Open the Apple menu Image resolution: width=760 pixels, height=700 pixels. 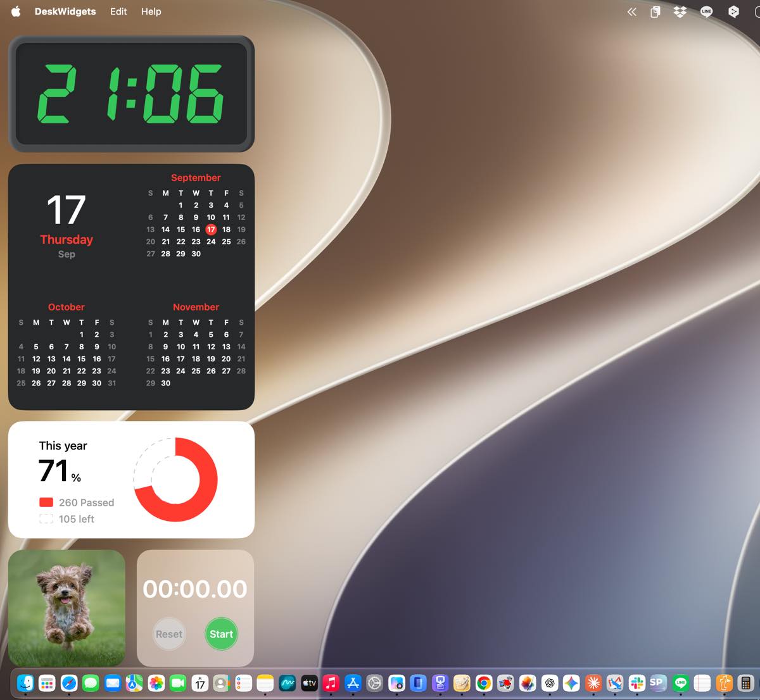pos(16,11)
